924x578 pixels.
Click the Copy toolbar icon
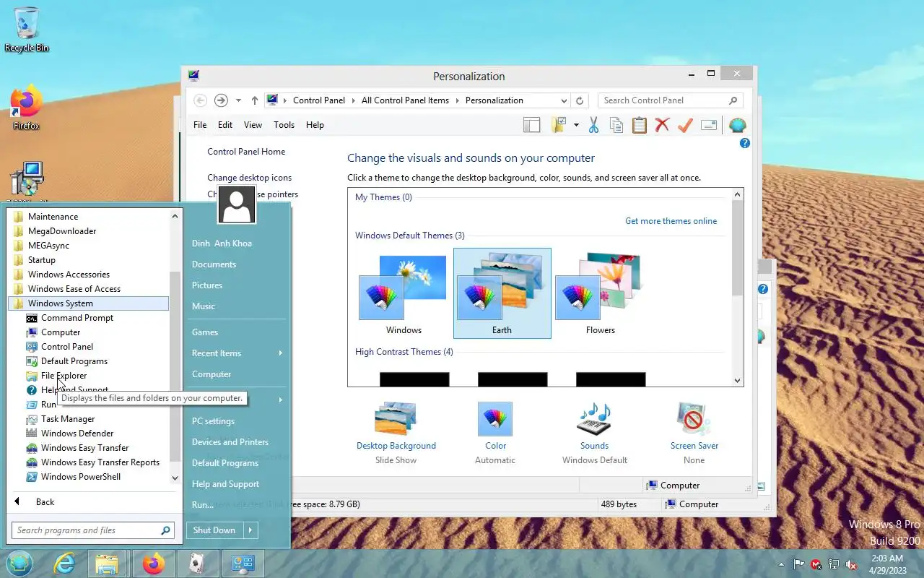pyautogui.click(x=616, y=125)
